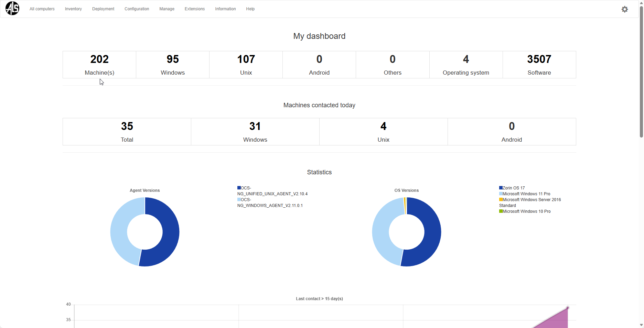Open the Manage menu
This screenshot has height=328, width=644.
point(167,9)
